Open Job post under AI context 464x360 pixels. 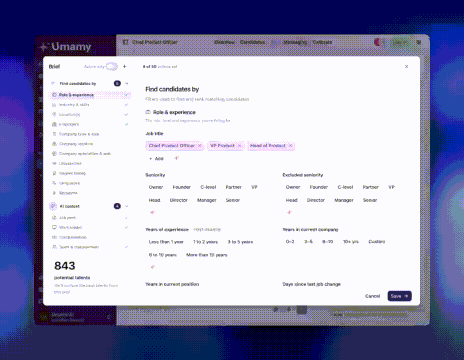[x=89, y=218]
